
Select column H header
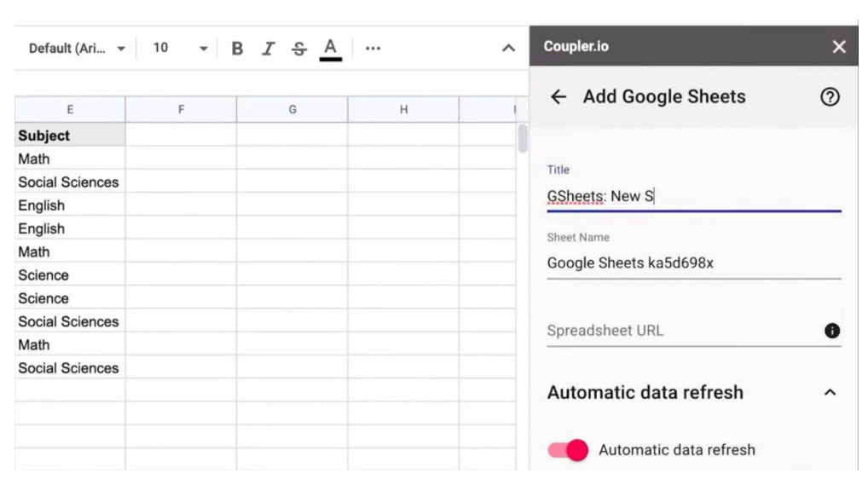403,110
